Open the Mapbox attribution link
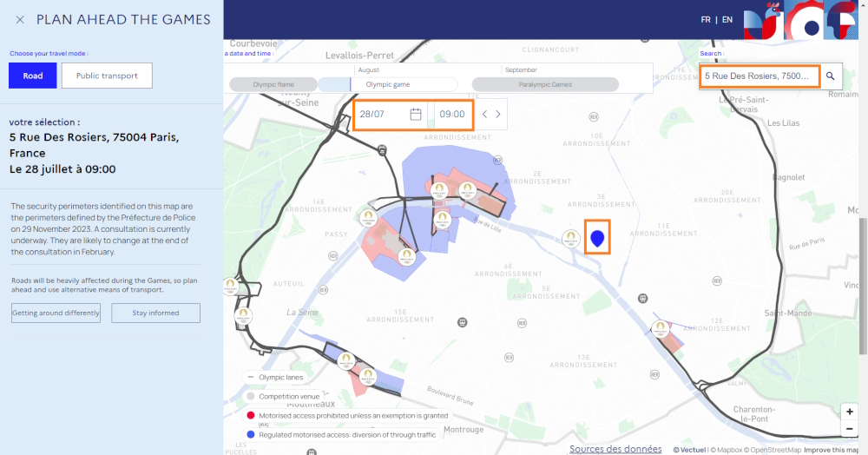 (727, 450)
